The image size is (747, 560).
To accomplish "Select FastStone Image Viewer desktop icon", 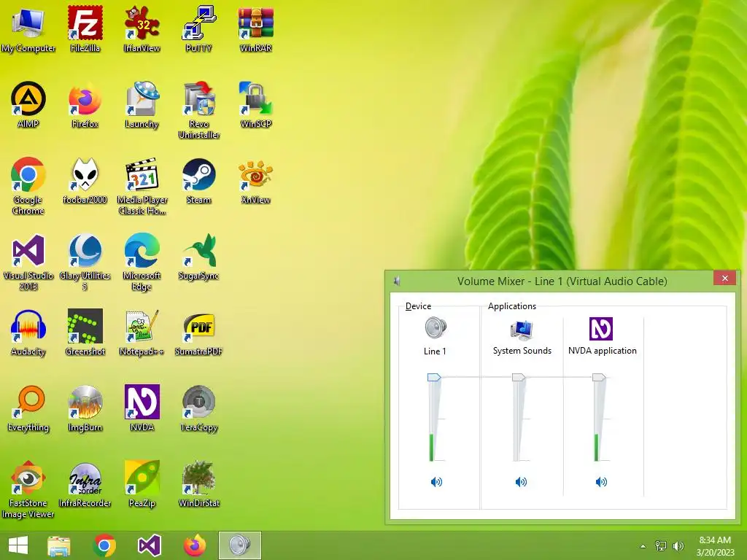I will pyautogui.click(x=28, y=489).
